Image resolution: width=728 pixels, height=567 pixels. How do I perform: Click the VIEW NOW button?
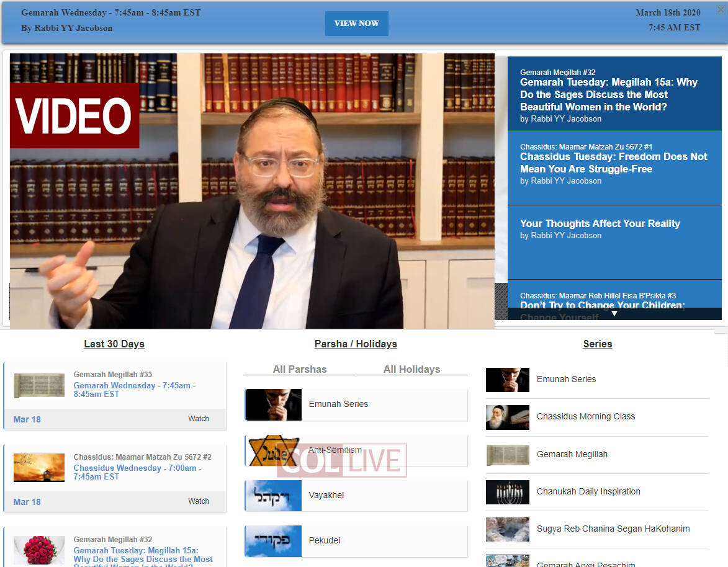pyautogui.click(x=356, y=24)
